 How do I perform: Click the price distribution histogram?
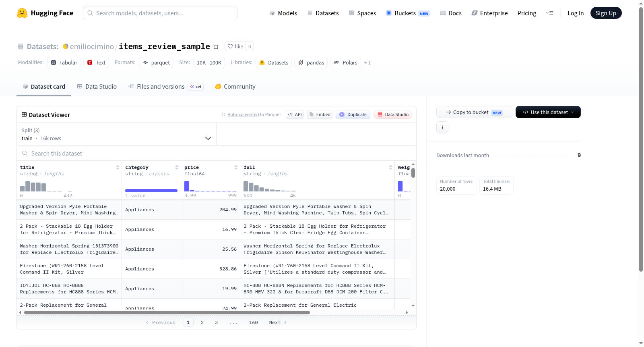(x=211, y=186)
